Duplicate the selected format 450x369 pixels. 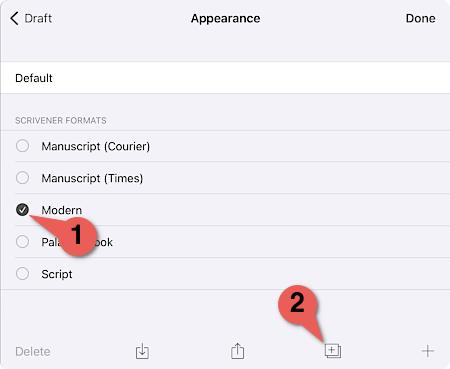point(333,351)
